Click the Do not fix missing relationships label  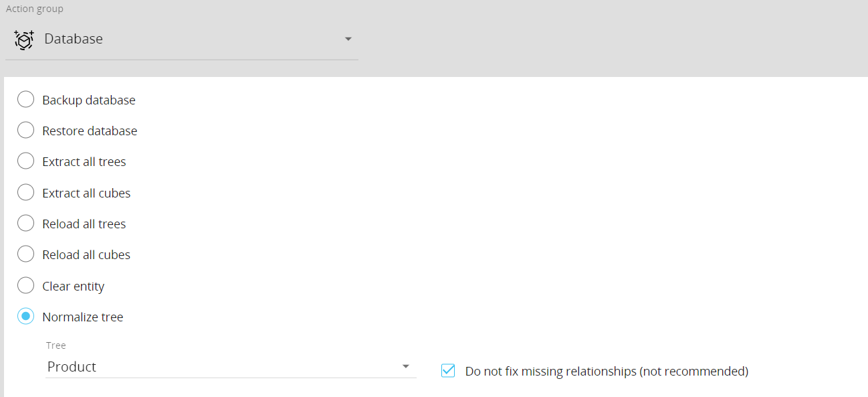point(607,371)
